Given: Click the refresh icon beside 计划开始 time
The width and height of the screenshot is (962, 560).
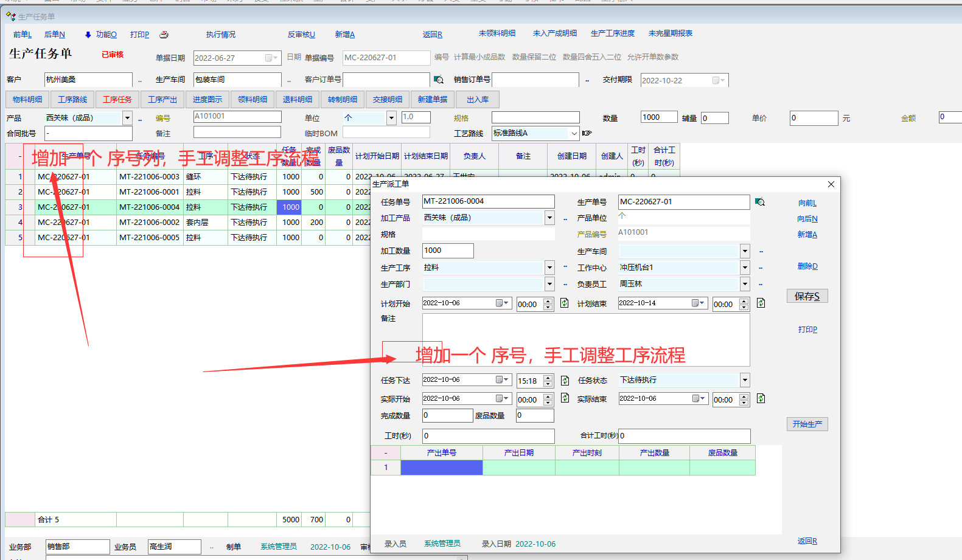Looking at the screenshot, I should click(x=564, y=303).
